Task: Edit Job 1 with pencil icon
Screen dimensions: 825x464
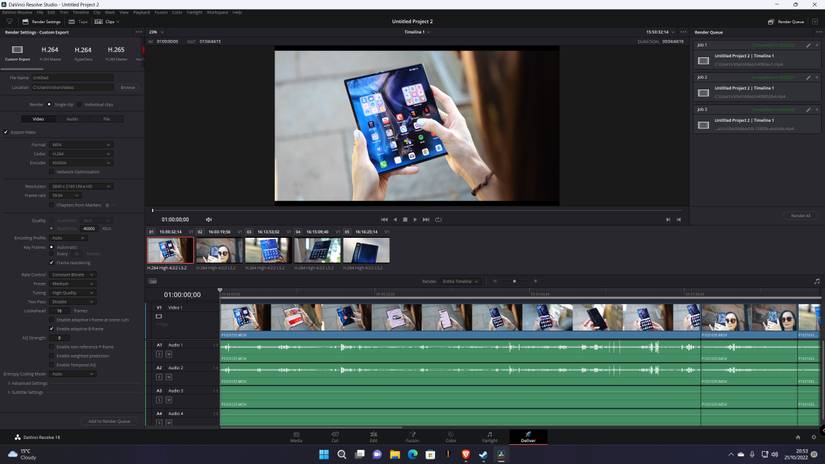Action: pos(808,45)
